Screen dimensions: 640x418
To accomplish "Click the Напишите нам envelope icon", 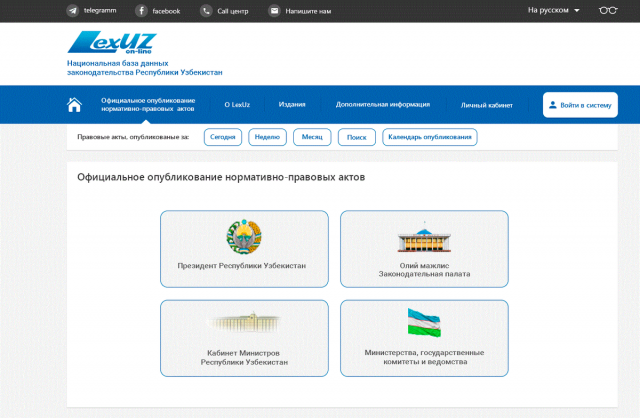I will 274,11.
